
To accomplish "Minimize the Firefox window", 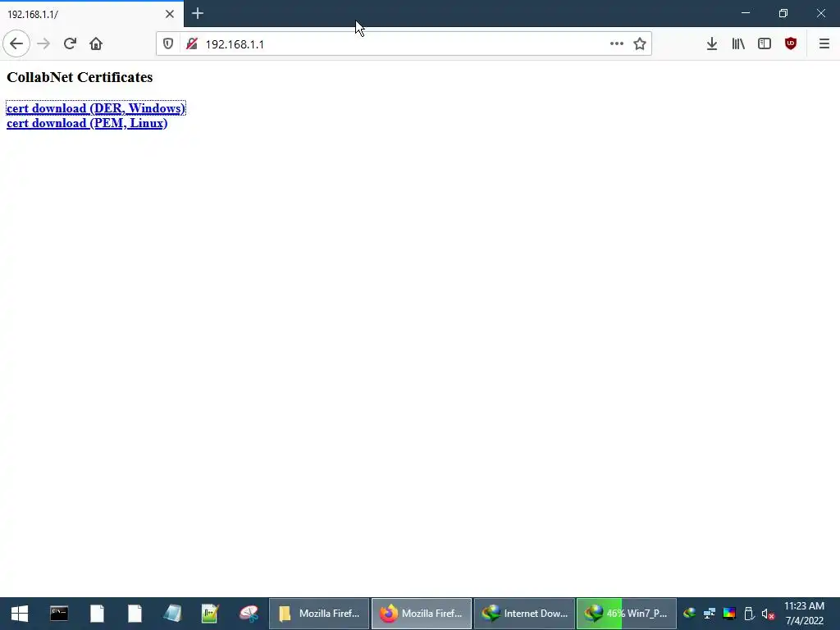I will coord(746,13).
